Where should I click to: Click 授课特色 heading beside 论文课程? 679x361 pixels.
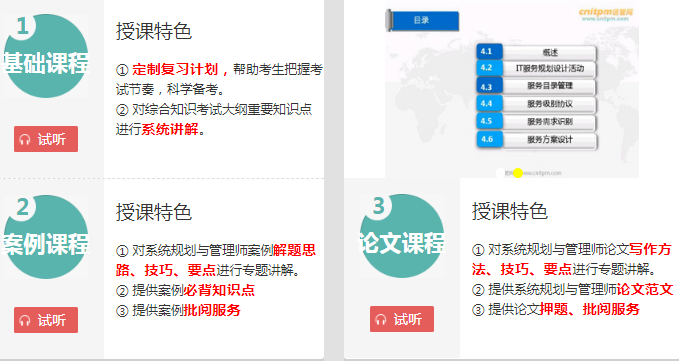(x=510, y=211)
